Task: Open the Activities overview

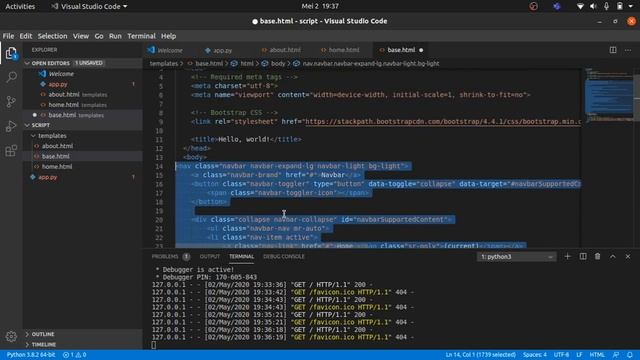Action: coord(20,7)
